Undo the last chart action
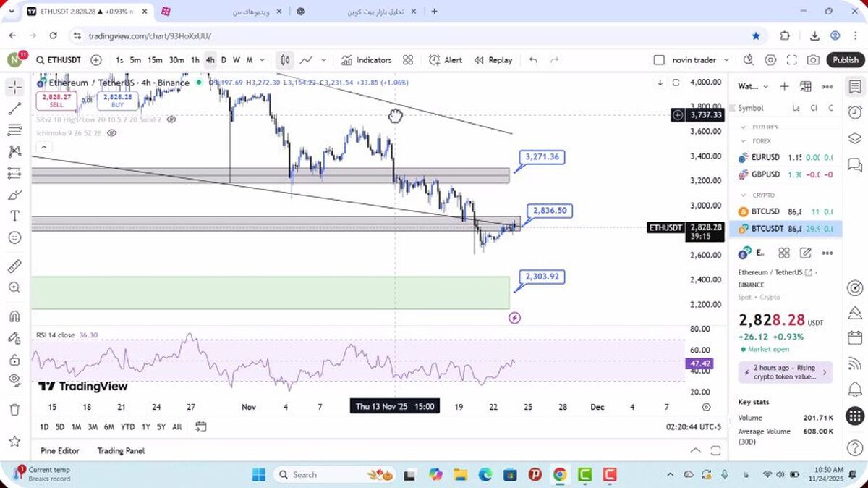The height and width of the screenshot is (488, 868). (x=533, y=60)
